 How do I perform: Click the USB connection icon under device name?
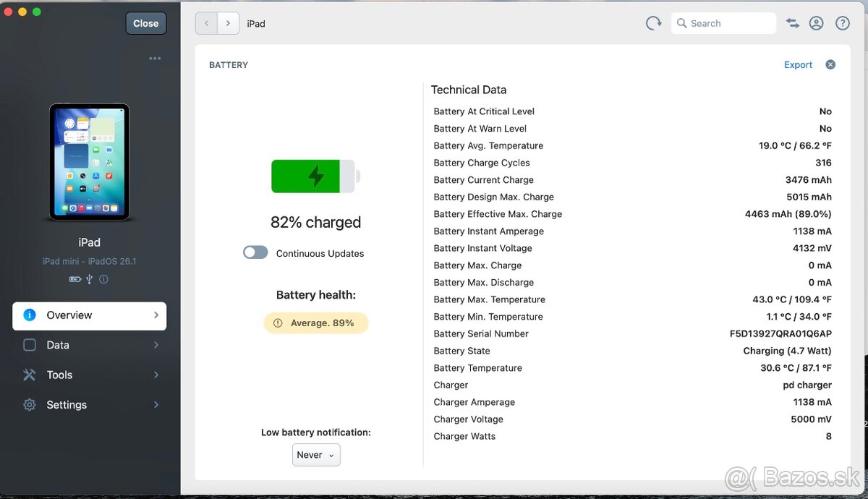click(89, 279)
